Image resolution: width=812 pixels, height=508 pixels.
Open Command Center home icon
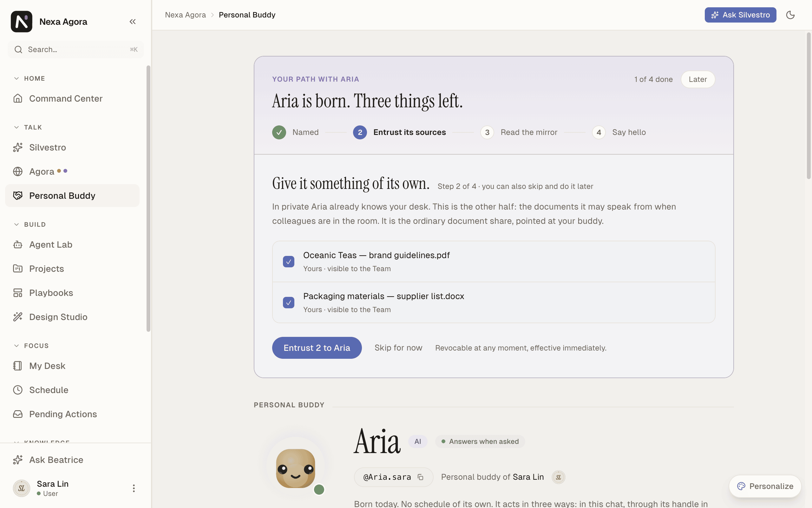pos(18,98)
